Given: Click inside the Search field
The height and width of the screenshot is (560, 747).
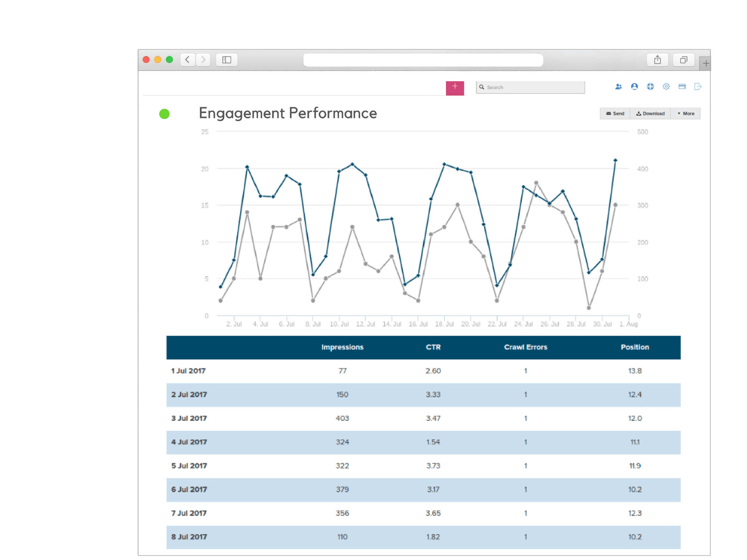Looking at the screenshot, I should coord(530,87).
